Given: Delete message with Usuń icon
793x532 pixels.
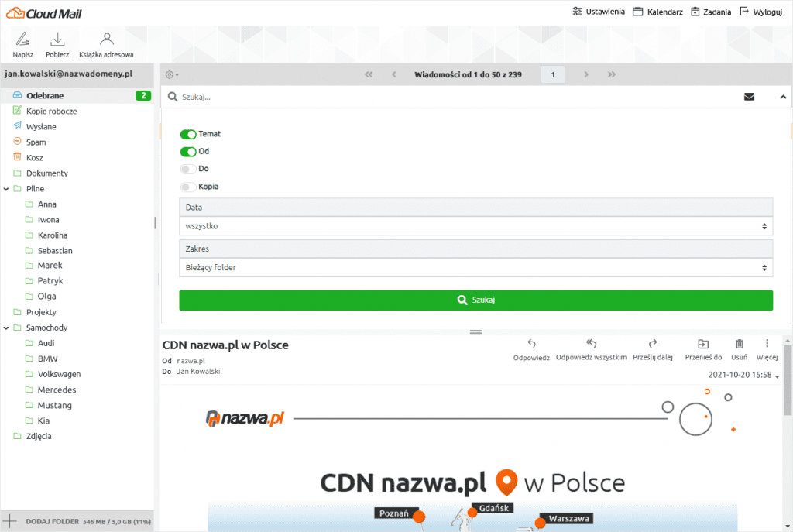Looking at the screenshot, I should (x=739, y=349).
